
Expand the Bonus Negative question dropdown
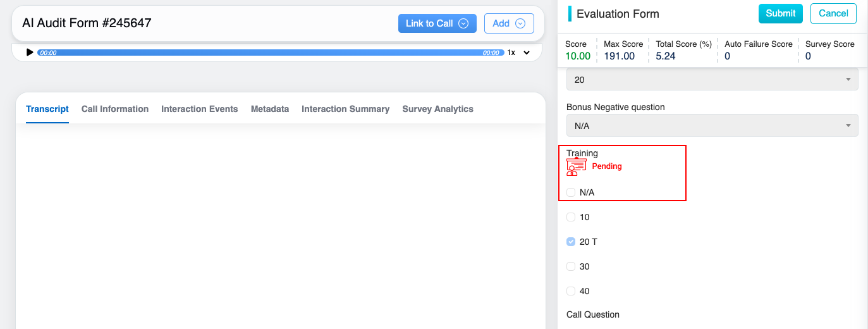[712, 126]
